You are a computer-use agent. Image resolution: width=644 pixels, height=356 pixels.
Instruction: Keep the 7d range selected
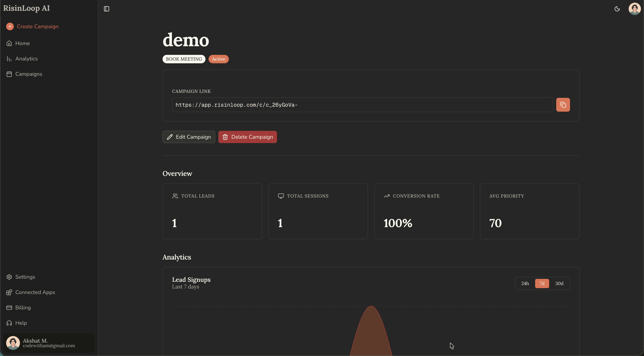point(542,283)
